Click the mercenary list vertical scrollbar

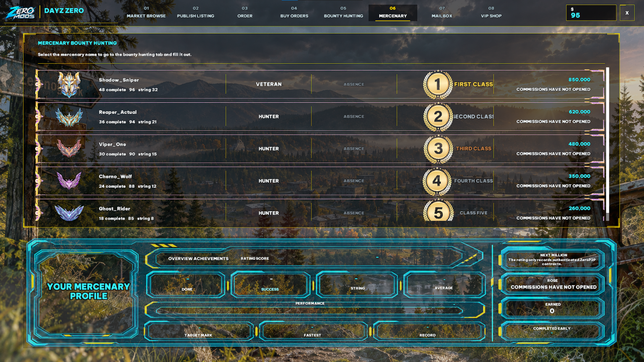[x=608, y=144]
